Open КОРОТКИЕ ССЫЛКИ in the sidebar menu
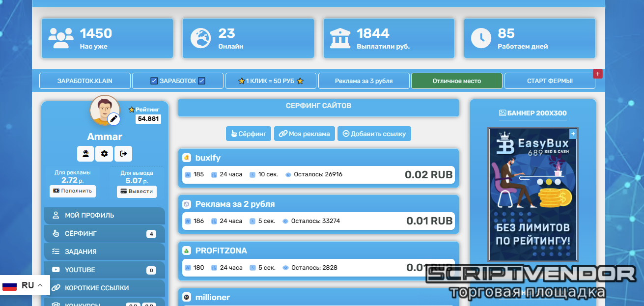Image resolution: width=644 pixels, height=306 pixels. (105, 288)
